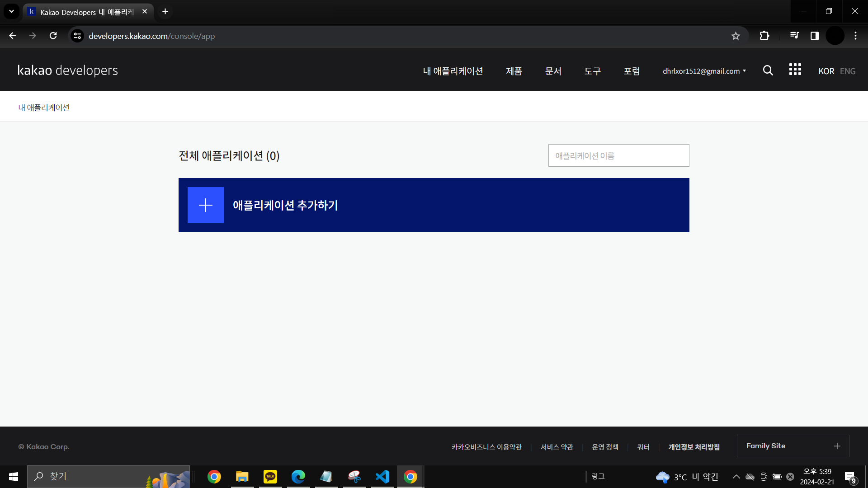Expand the dhrlxor1512@gmail.com account dropdown
This screenshot has height=488, width=868.
[x=704, y=71]
